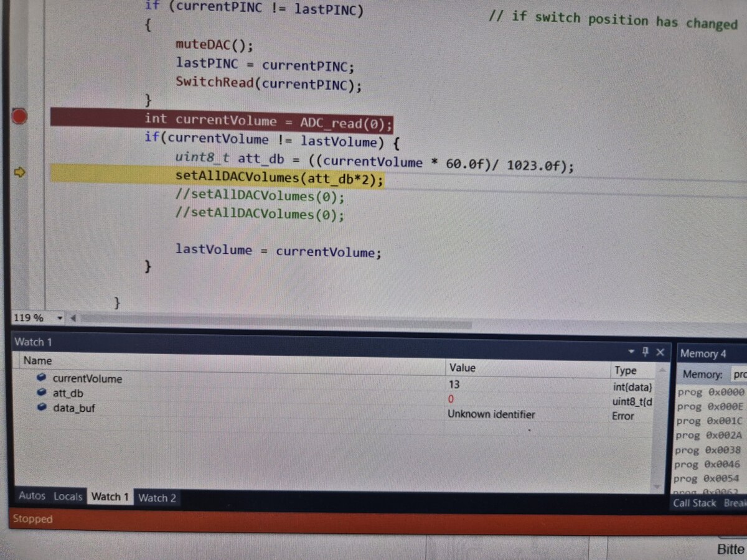Switch to the Locals tab
Screen dimensions: 747x560
point(68,497)
